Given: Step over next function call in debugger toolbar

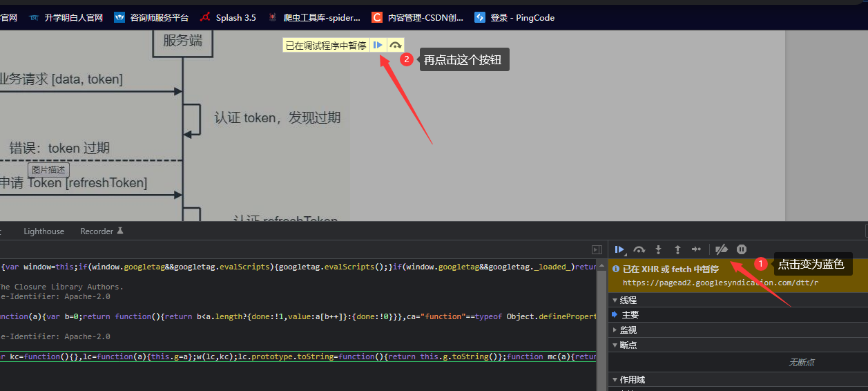Looking at the screenshot, I should (x=639, y=249).
